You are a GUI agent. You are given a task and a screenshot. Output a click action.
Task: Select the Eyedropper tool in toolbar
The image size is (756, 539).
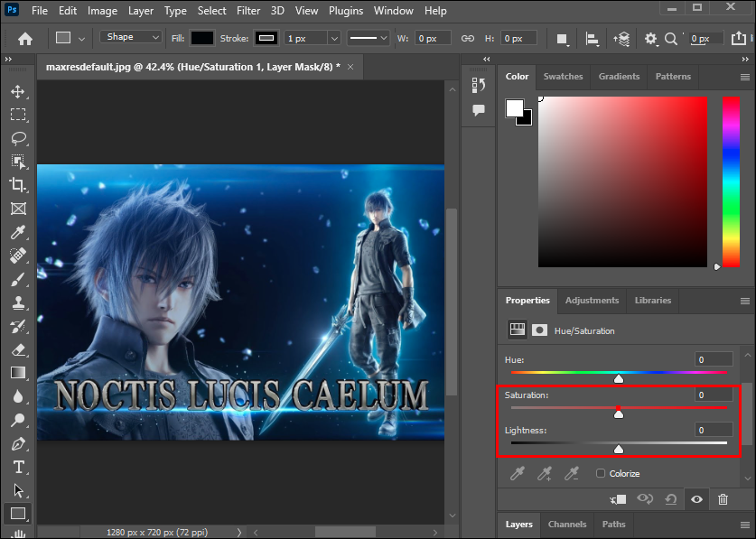click(x=18, y=232)
